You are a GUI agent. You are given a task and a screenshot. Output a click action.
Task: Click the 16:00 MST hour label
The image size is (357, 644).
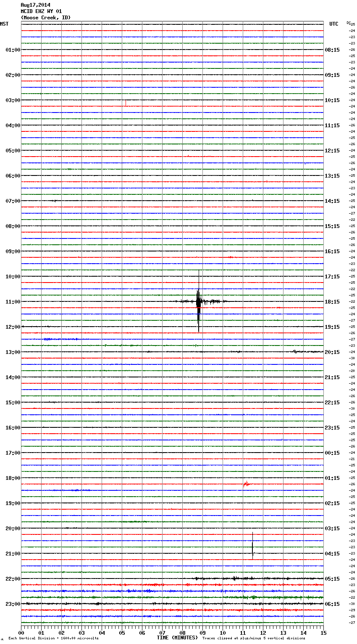coord(13,428)
